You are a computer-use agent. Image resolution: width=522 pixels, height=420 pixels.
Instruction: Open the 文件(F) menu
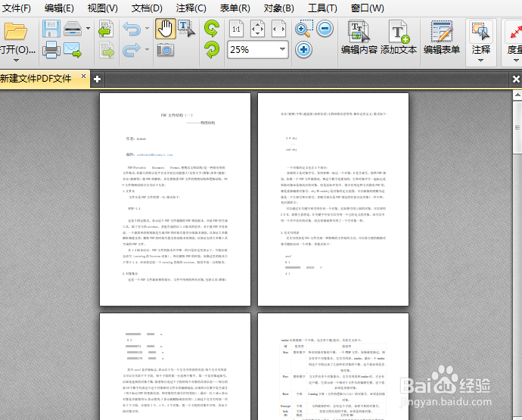pyautogui.click(x=16, y=8)
